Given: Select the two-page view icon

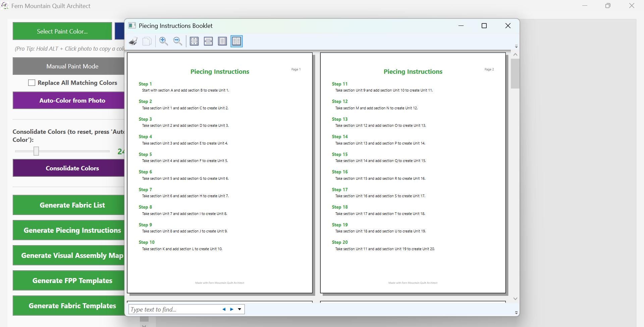Looking at the screenshot, I should tap(236, 41).
